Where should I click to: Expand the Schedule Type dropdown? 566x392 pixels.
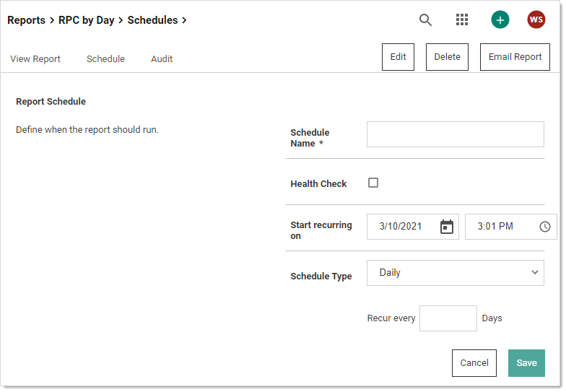(x=455, y=273)
